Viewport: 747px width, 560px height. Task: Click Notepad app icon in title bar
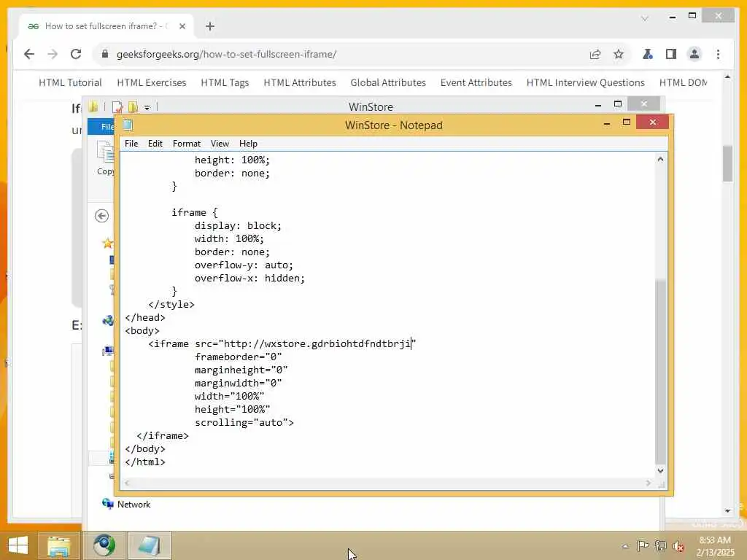[127, 125]
